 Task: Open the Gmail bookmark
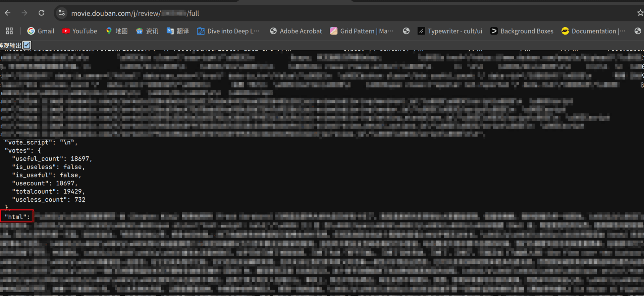click(41, 31)
